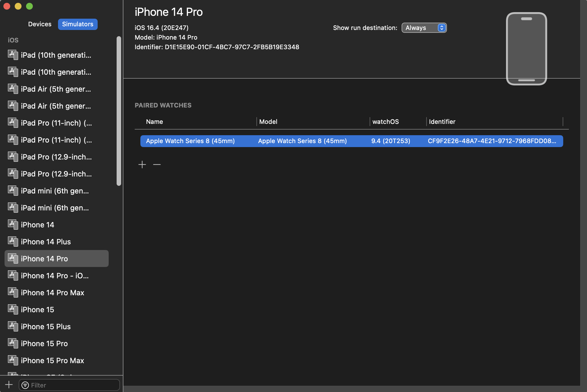The height and width of the screenshot is (392, 587).
Task: Sort by the watchOS column header
Action: pyautogui.click(x=385, y=122)
